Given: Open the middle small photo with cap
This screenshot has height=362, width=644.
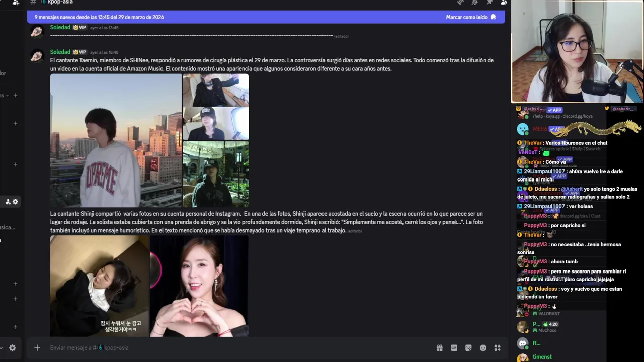Looking at the screenshot, I should pos(216,124).
